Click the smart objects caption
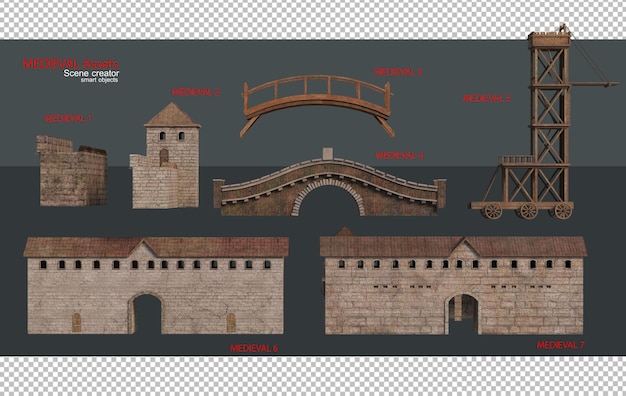Viewport: 626px width, 396px height. pos(99,80)
